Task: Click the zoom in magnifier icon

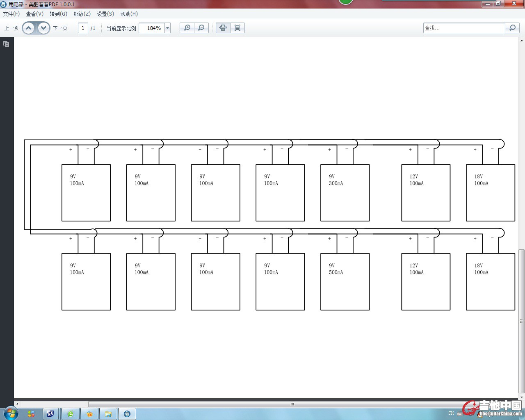Action: point(187,28)
